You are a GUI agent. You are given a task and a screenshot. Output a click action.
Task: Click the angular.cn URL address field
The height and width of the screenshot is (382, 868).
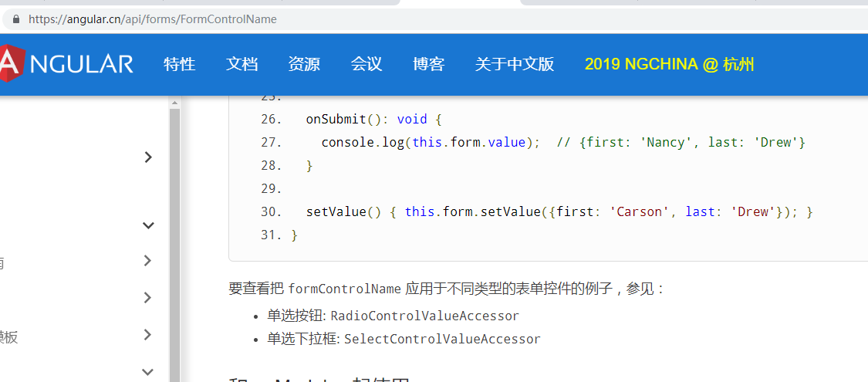(153, 19)
